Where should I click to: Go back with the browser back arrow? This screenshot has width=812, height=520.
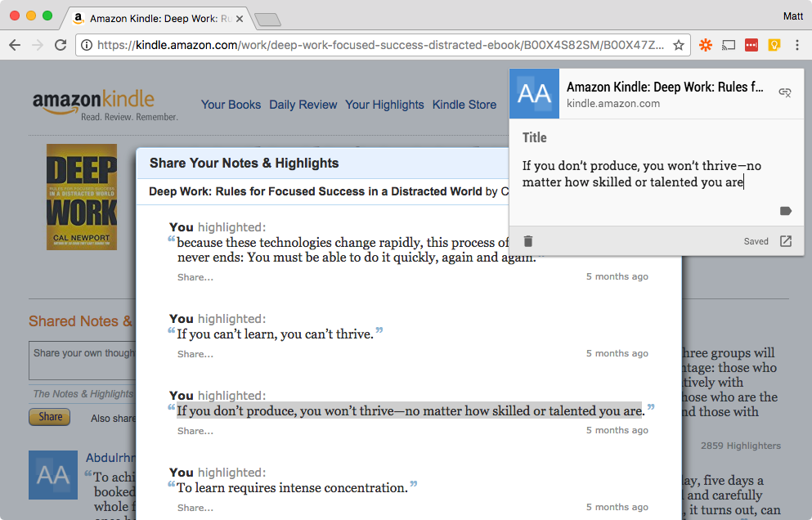pos(15,45)
